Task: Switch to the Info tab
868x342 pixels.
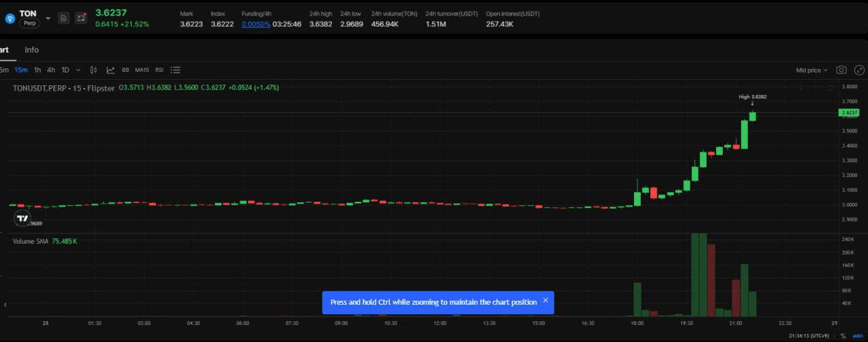Action: click(32, 49)
